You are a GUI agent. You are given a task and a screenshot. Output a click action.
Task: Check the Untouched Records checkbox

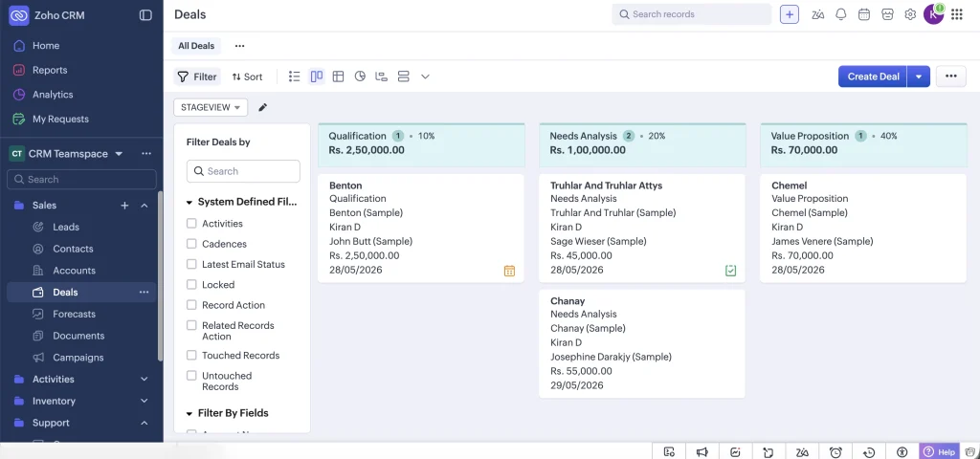(191, 375)
